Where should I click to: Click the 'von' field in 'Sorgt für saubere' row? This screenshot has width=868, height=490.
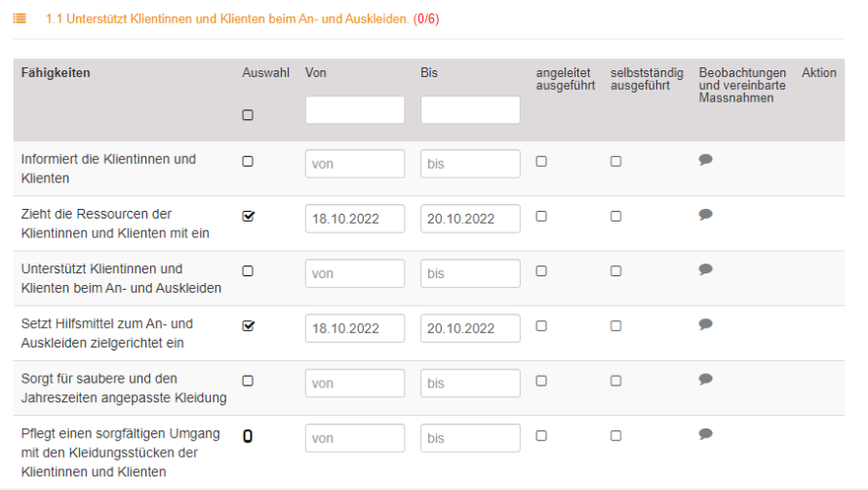click(354, 384)
